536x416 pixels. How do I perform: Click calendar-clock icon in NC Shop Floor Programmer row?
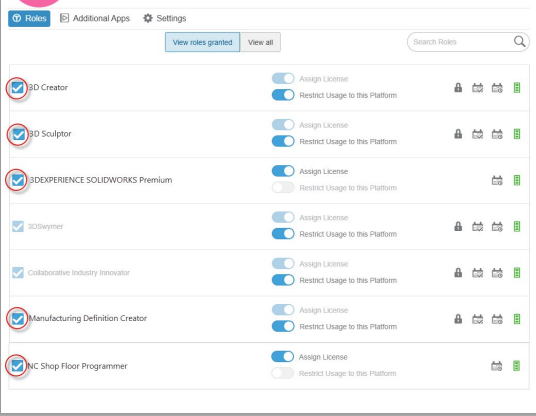click(497, 366)
